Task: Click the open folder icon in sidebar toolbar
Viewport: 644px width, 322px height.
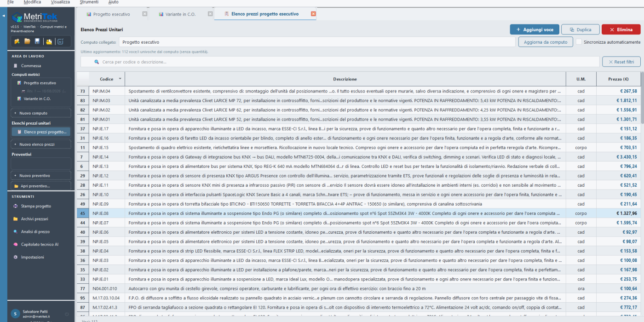Action: pyautogui.click(x=27, y=41)
